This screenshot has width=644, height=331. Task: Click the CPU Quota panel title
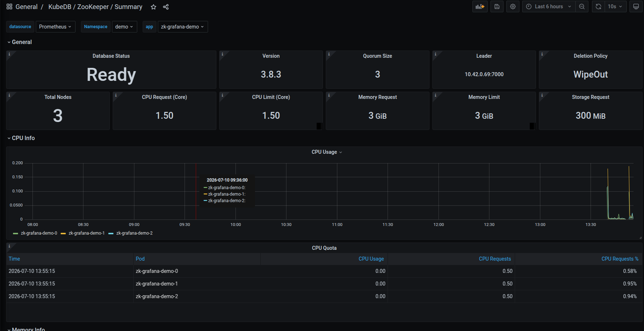[x=324, y=248]
